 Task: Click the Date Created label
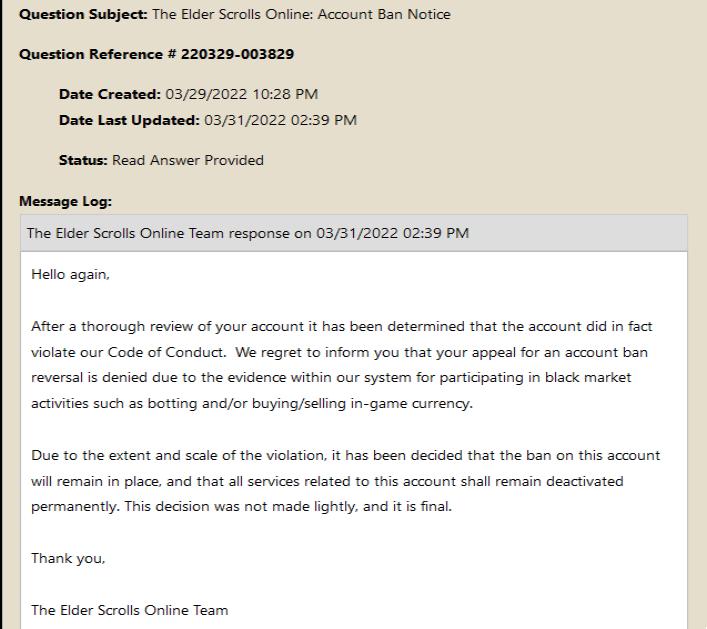pyautogui.click(x=109, y=95)
